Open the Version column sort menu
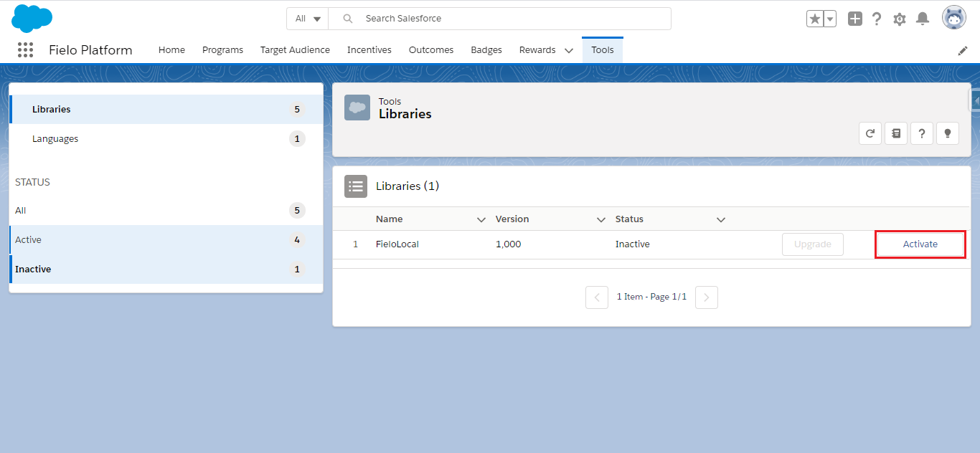980x453 pixels. click(601, 219)
